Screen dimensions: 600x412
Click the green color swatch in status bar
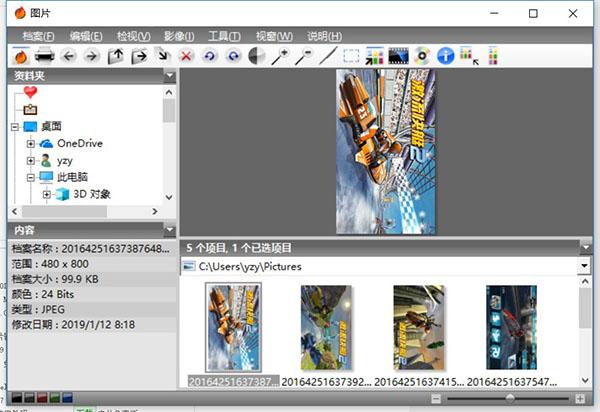tap(55, 398)
